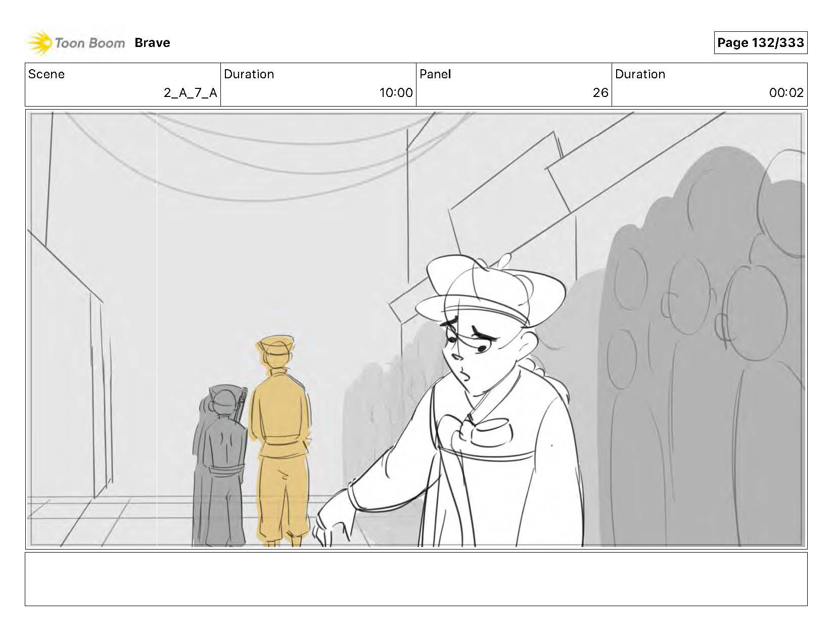Click the 'Page 132/333' page indicator

[x=760, y=43]
